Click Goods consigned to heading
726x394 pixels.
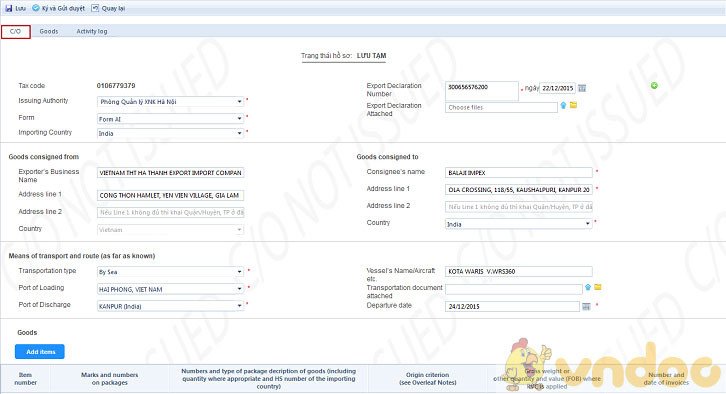point(388,157)
